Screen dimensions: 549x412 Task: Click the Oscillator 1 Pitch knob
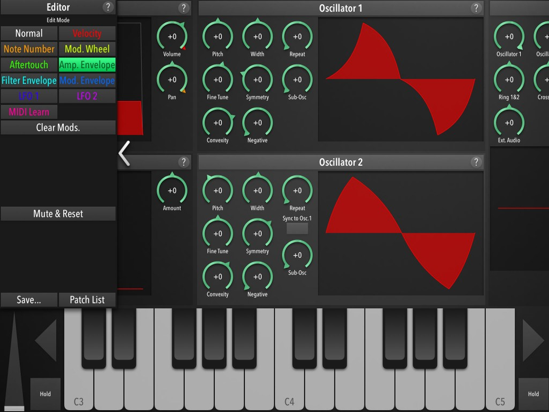coord(217,36)
